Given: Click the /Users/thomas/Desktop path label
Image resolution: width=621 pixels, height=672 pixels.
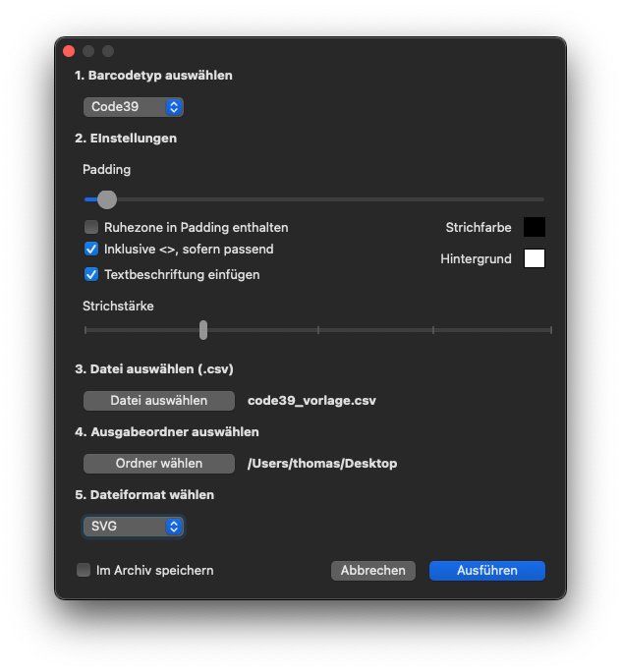Looking at the screenshot, I should pyautogui.click(x=322, y=464).
